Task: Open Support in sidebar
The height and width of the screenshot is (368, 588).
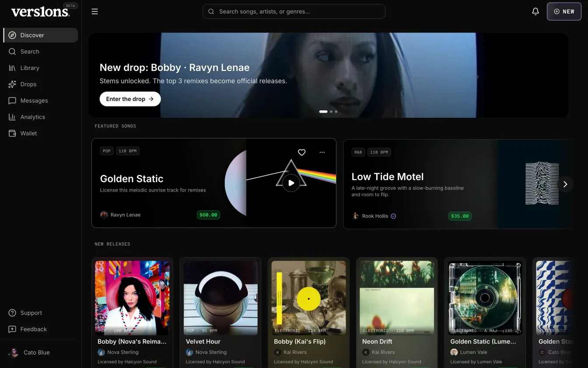Action: coord(41,313)
